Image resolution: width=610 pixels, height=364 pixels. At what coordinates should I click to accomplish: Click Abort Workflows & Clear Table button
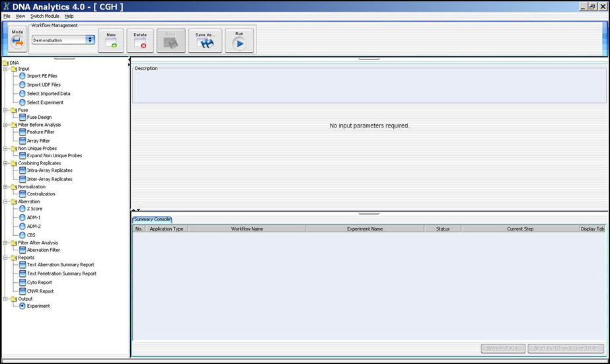click(x=566, y=348)
